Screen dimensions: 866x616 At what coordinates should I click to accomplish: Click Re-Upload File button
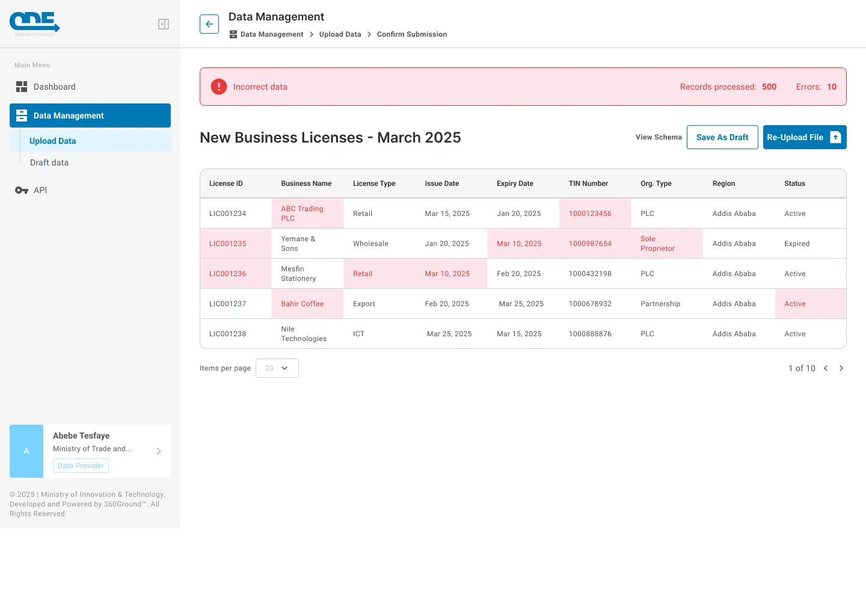point(804,137)
